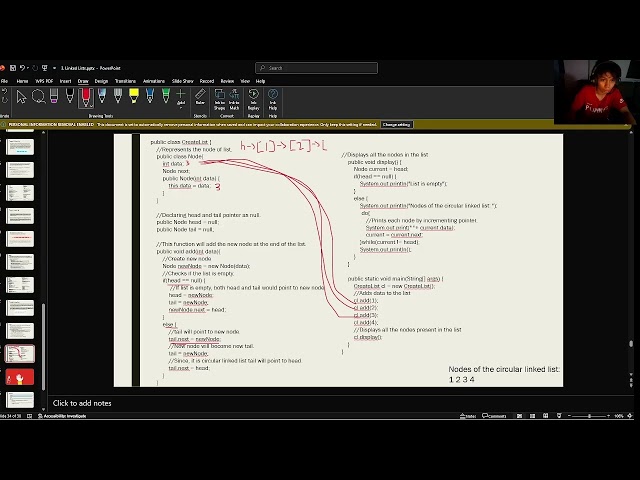Switch to Normal view

point(519,416)
